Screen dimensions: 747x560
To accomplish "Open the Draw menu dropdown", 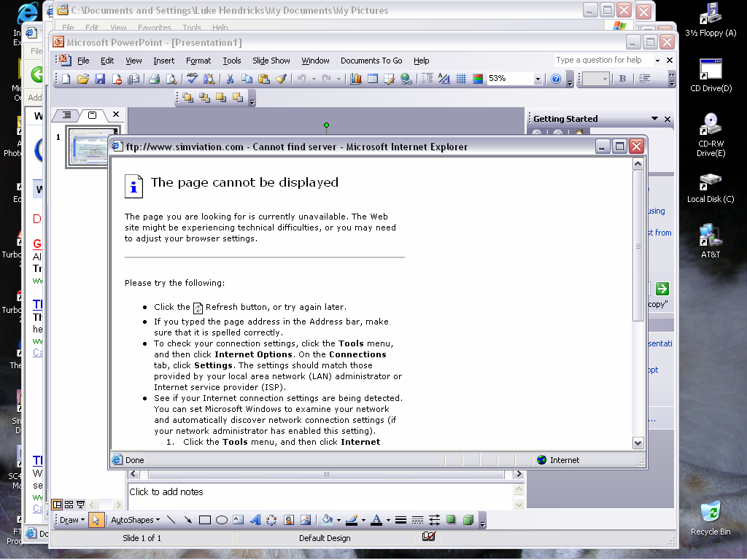I will point(72,520).
